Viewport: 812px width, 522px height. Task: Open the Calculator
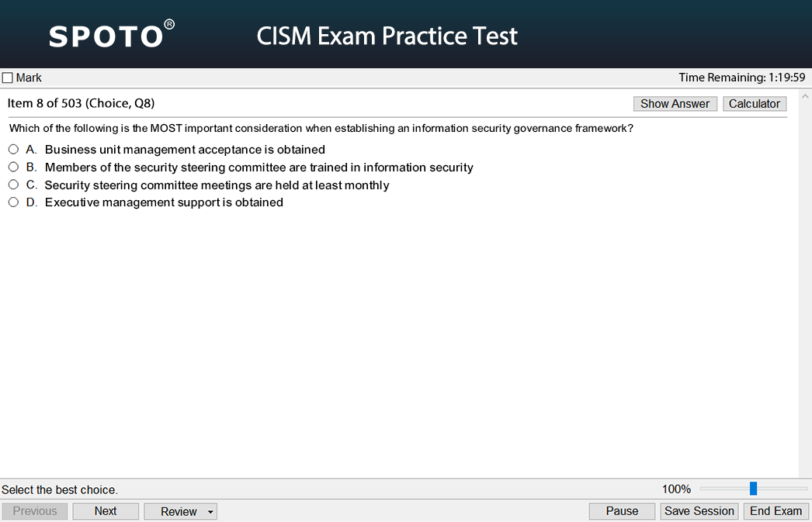coord(754,103)
